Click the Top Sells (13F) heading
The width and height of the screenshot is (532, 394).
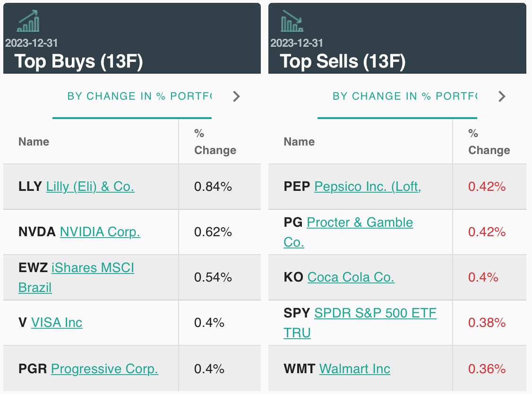343,61
